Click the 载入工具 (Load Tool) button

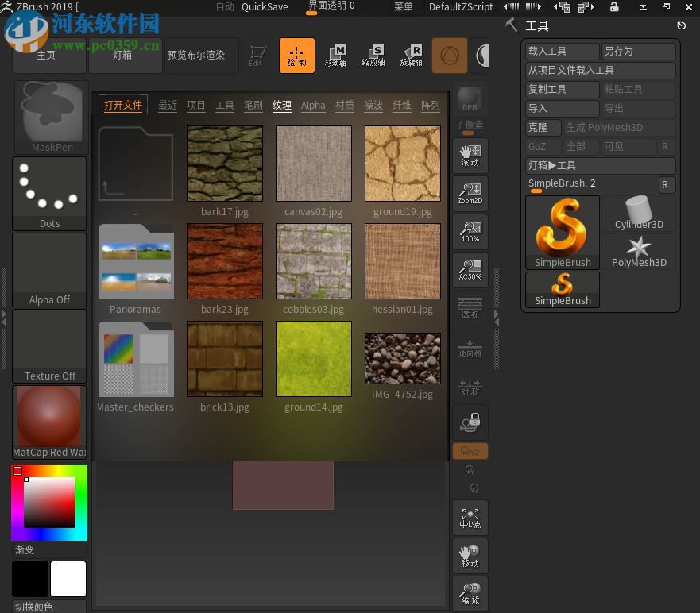[561, 51]
